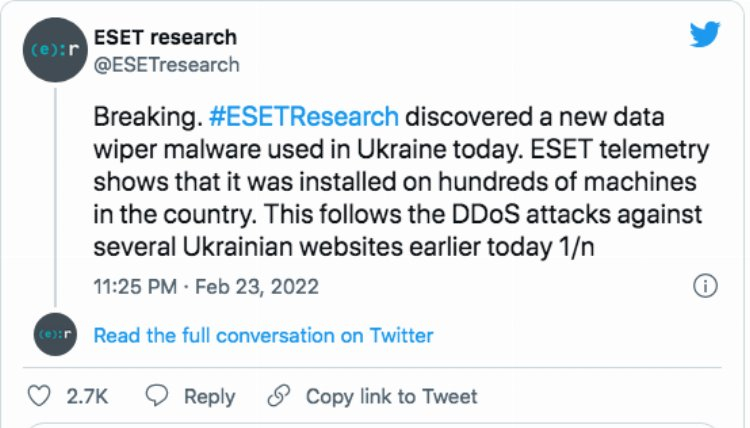Click the reply speech bubble icon

coord(157,396)
